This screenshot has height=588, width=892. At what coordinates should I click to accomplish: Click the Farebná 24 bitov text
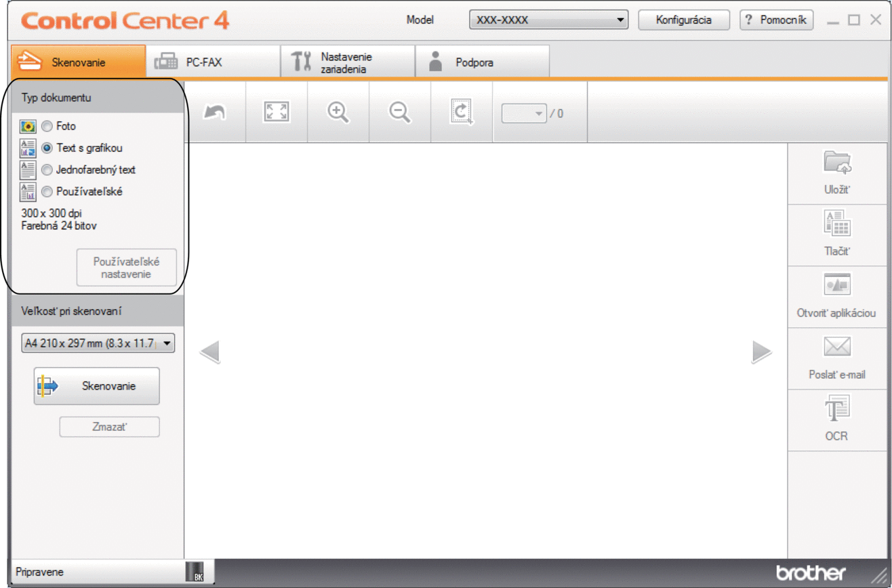tap(58, 226)
